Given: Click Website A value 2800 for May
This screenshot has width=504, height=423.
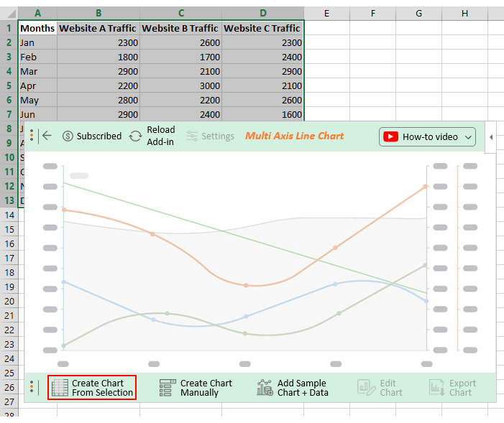Looking at the screenshot, I should coord(98,100).
